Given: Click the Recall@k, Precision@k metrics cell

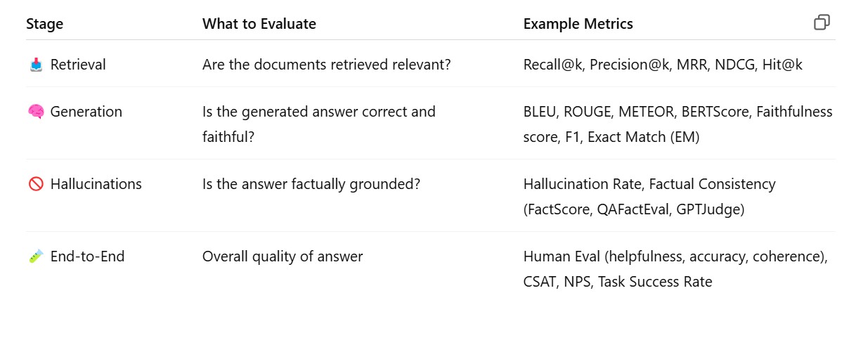Looking at the screenshot, I should 663,65.
